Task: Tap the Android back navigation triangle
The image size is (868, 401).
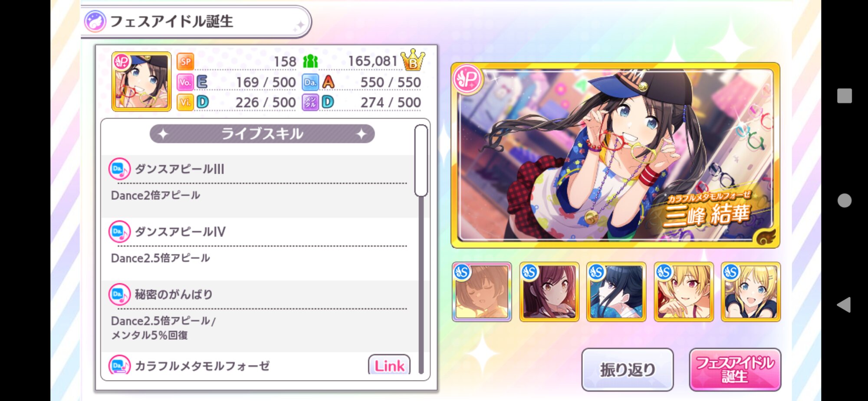Action: coord(844,305)
